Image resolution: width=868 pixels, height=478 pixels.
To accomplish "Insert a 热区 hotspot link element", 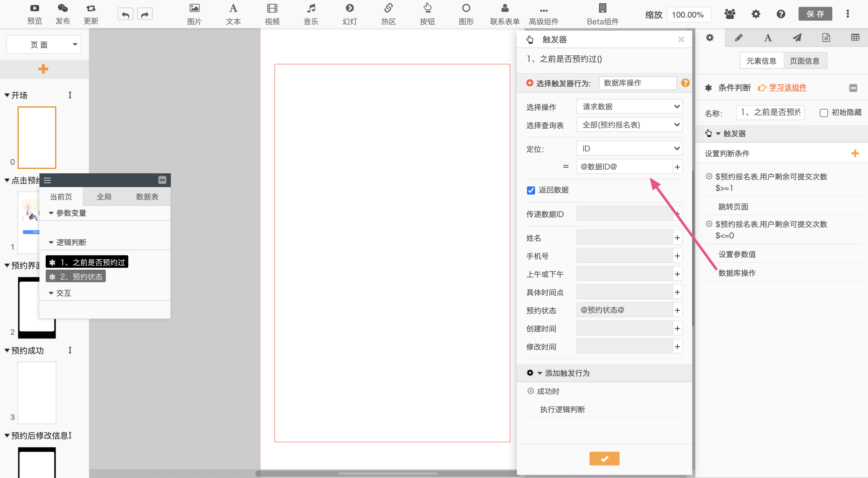I will tap(388, 13).
